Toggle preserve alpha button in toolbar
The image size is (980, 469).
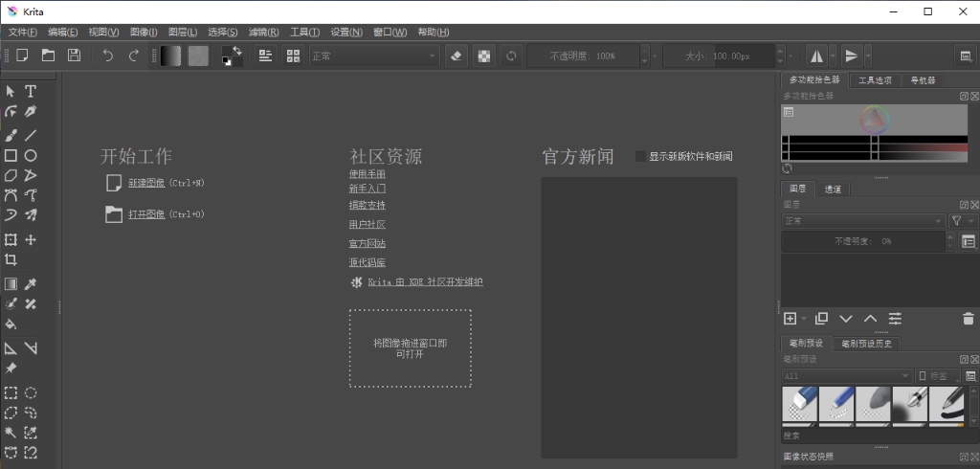[x=483, y=56]
